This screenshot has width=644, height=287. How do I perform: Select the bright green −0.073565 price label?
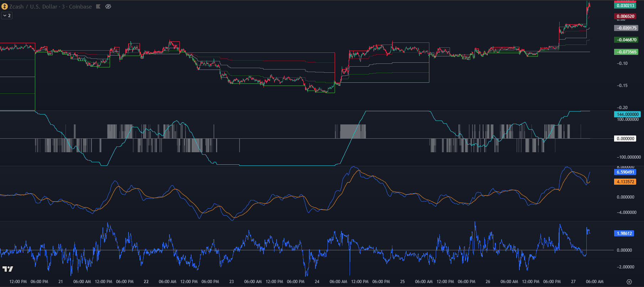click(x=626, y=52)
